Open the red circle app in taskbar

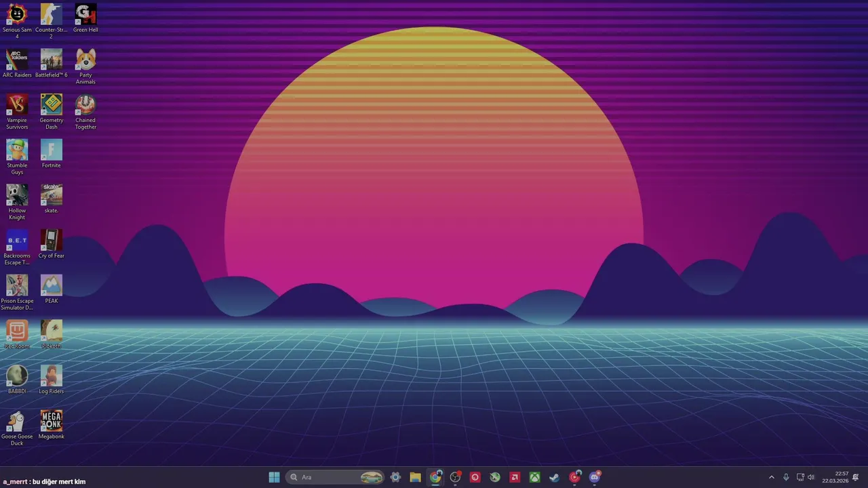[475, 477]
